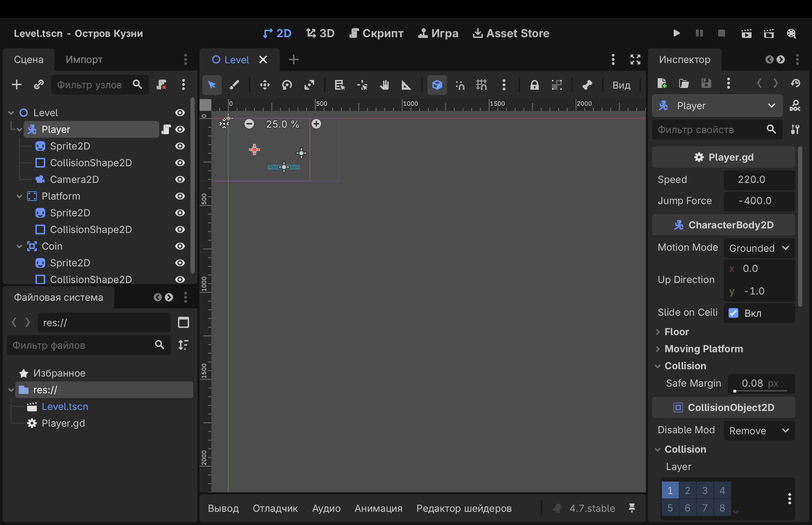The height and width of the screenshot is (525, 812).
Task: Adjust the Safe Margin slider
Action: coord(761,391)
